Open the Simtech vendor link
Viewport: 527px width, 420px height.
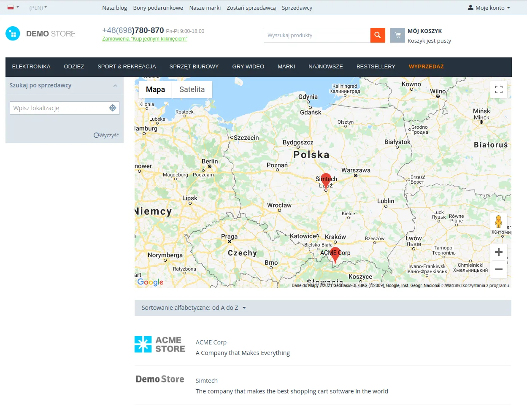click(206, 381)
